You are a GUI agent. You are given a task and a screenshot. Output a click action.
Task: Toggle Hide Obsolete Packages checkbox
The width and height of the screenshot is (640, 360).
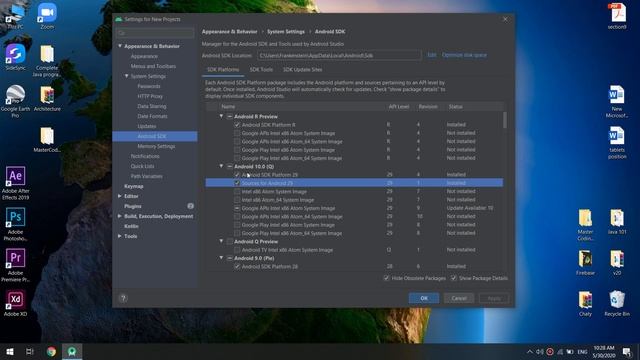click(386, 278)
